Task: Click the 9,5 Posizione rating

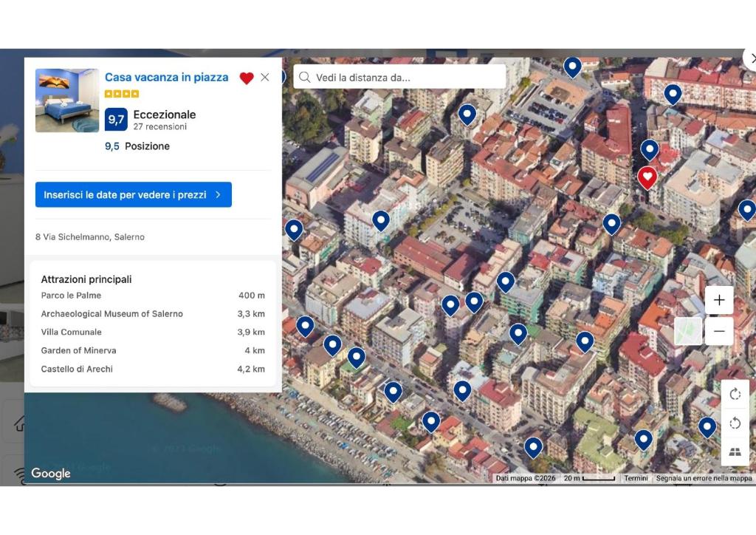Action: click(x=137, y=146)
